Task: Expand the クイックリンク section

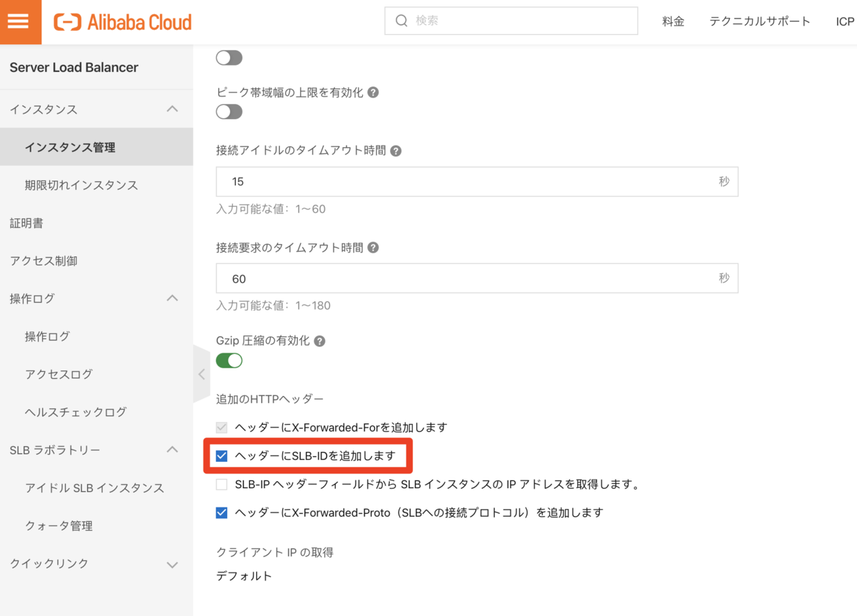Action: point(172,564)
